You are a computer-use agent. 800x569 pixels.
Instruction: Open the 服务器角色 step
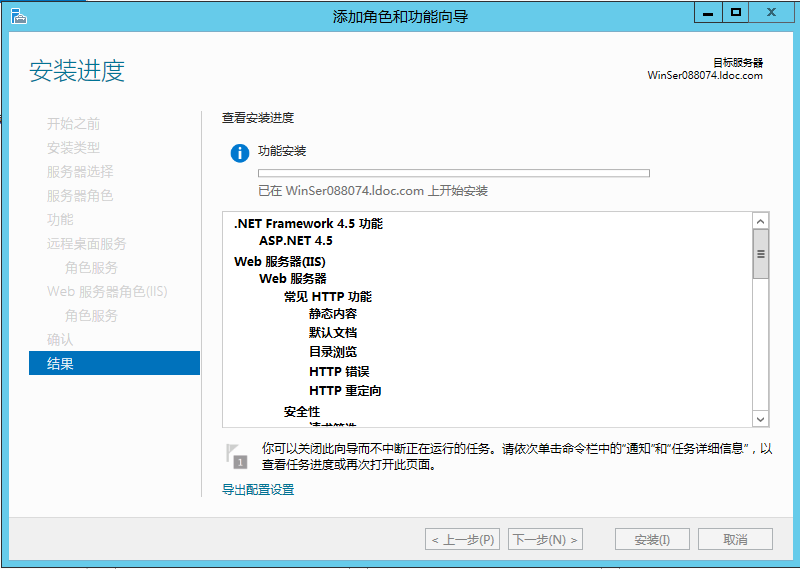click(x=80, y=195)
